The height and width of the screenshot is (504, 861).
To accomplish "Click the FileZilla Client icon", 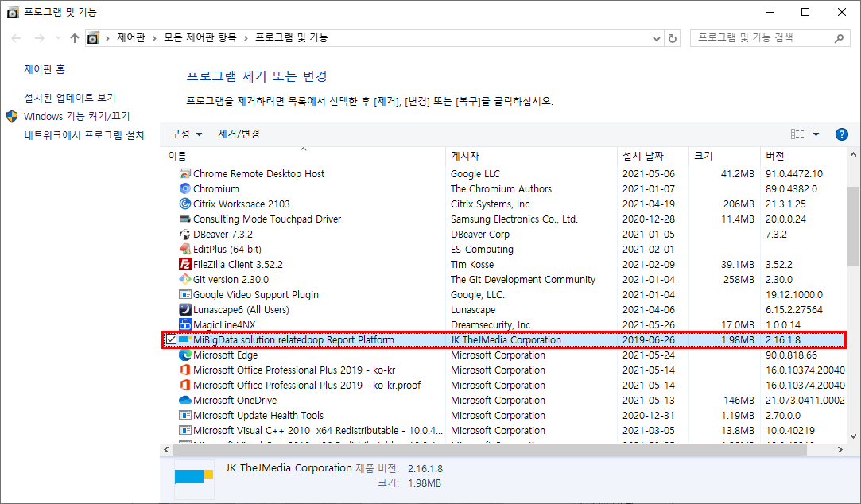I will [x=185, y=264].
